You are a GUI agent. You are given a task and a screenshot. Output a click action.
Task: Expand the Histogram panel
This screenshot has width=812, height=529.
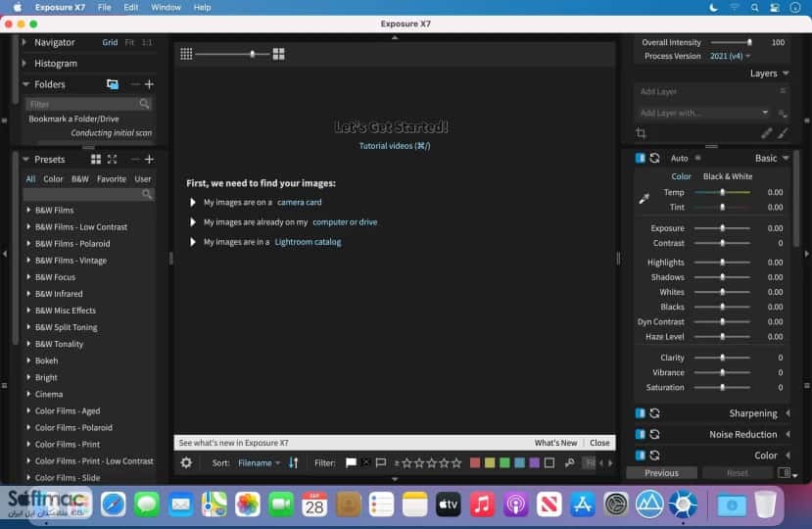24,64
